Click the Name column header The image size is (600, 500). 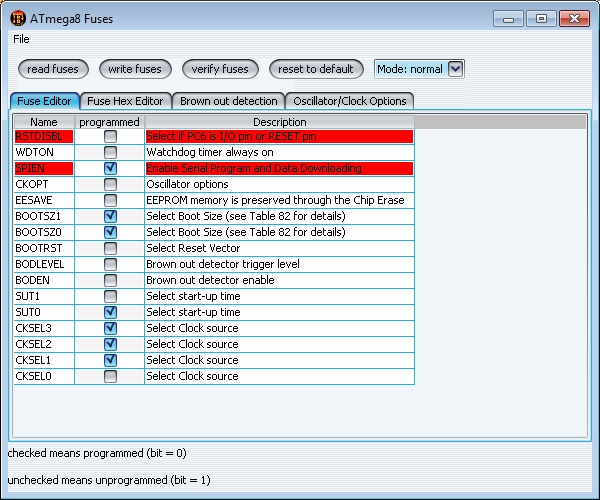(x=44, y=122)
